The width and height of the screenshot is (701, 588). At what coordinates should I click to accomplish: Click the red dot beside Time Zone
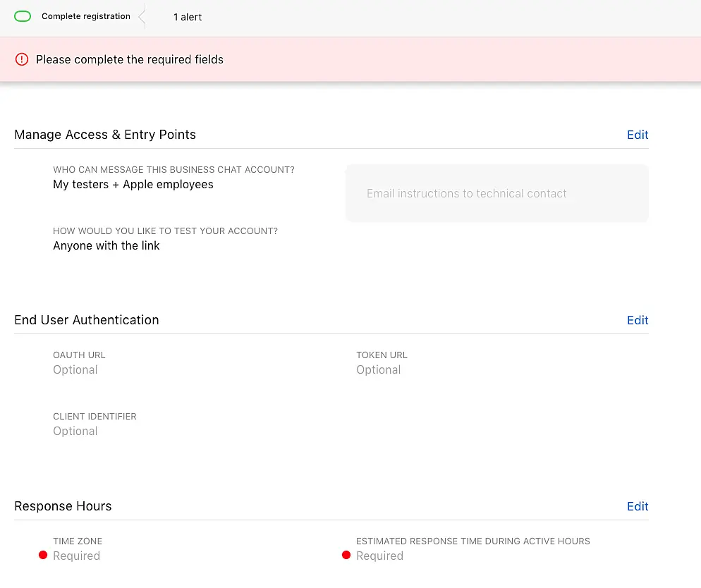tap(43, 556)
